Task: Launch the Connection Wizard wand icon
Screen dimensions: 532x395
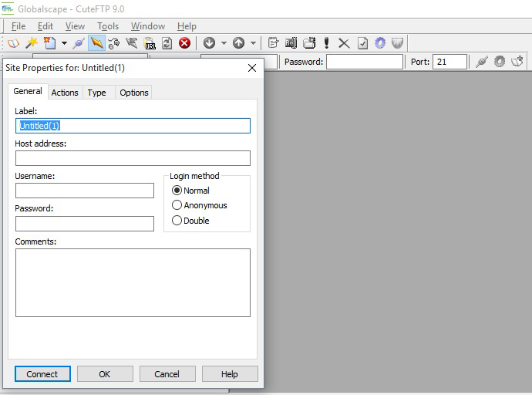Action: [x=32, y=43]
